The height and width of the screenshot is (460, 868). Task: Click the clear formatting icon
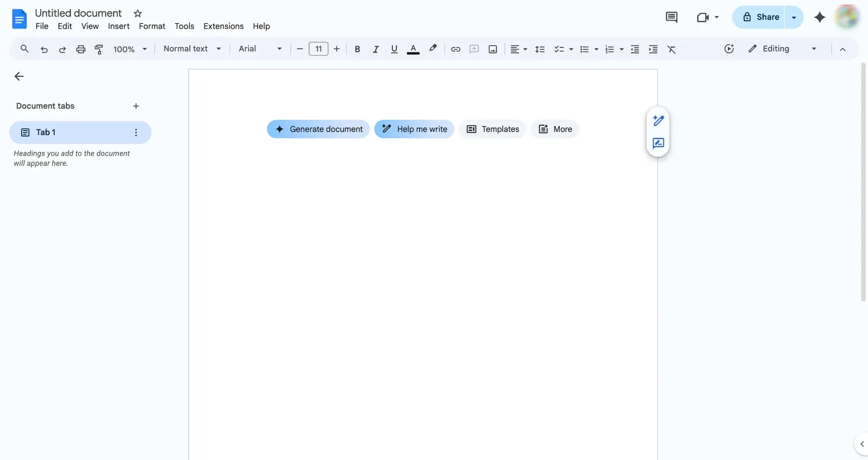(671, 49)
